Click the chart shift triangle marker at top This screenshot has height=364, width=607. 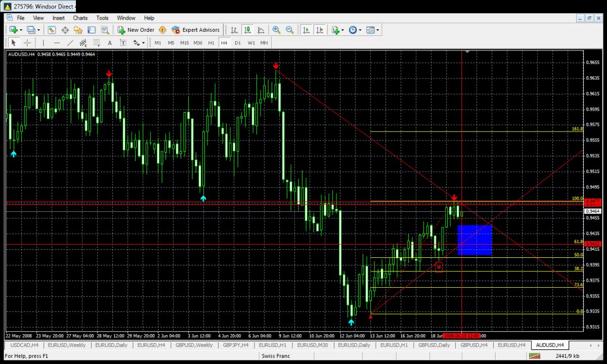tap(468, 52)
